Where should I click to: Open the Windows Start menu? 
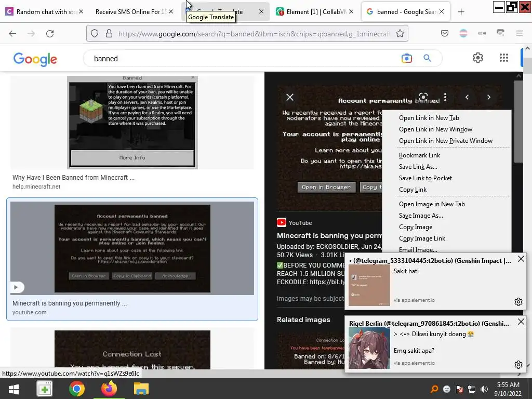[x=14, y=389]
